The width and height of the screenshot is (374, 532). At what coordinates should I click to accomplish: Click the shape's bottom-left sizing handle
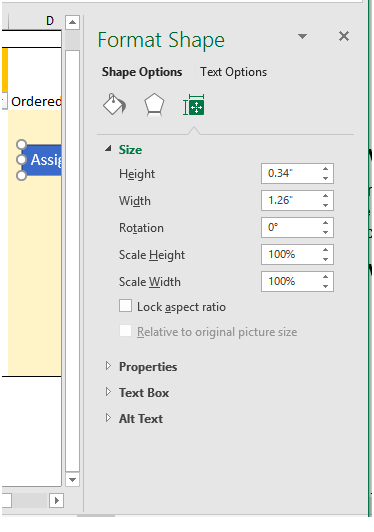click(x=21, y=175)
